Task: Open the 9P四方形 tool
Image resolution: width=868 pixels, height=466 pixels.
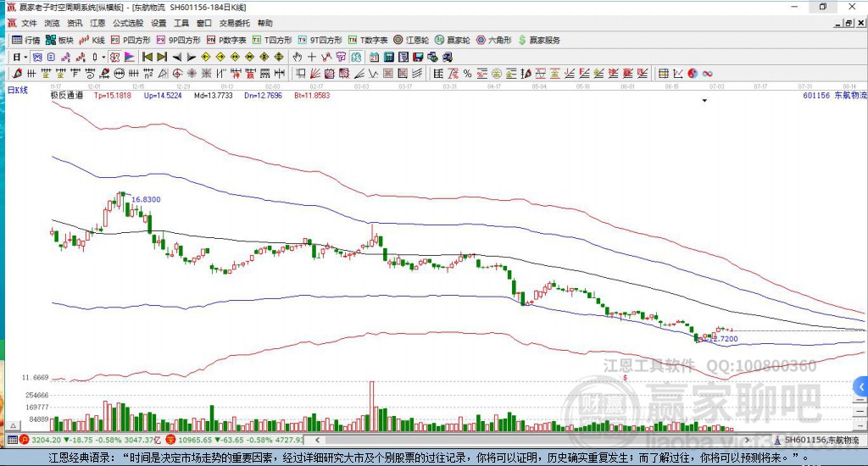Action: click(x=178, y=40)
